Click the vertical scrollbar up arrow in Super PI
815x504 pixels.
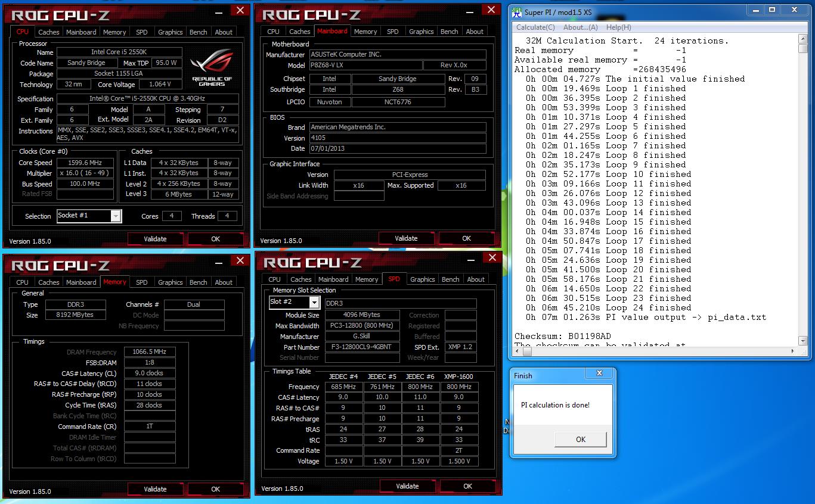coord(803,39)
